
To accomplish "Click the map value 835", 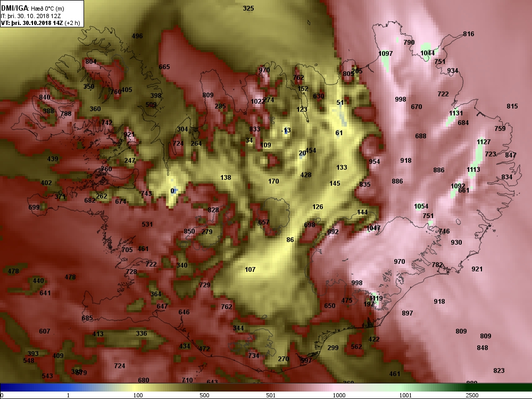I will (x=365, y=184).
